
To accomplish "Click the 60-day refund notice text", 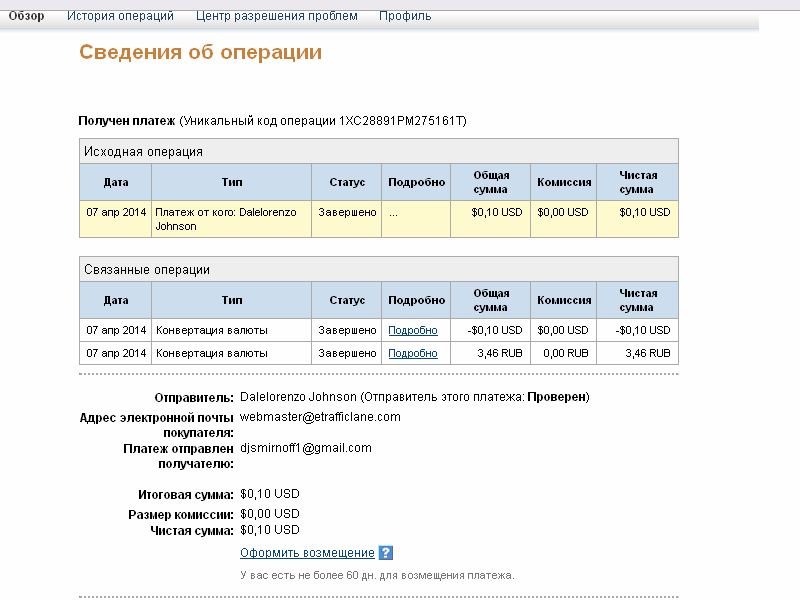I will pos(377,575).
